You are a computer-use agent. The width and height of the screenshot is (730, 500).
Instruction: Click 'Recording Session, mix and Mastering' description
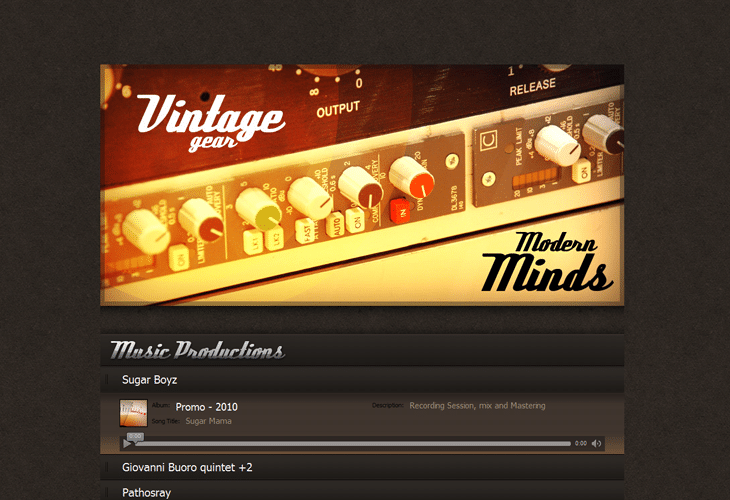coord(477,406)
